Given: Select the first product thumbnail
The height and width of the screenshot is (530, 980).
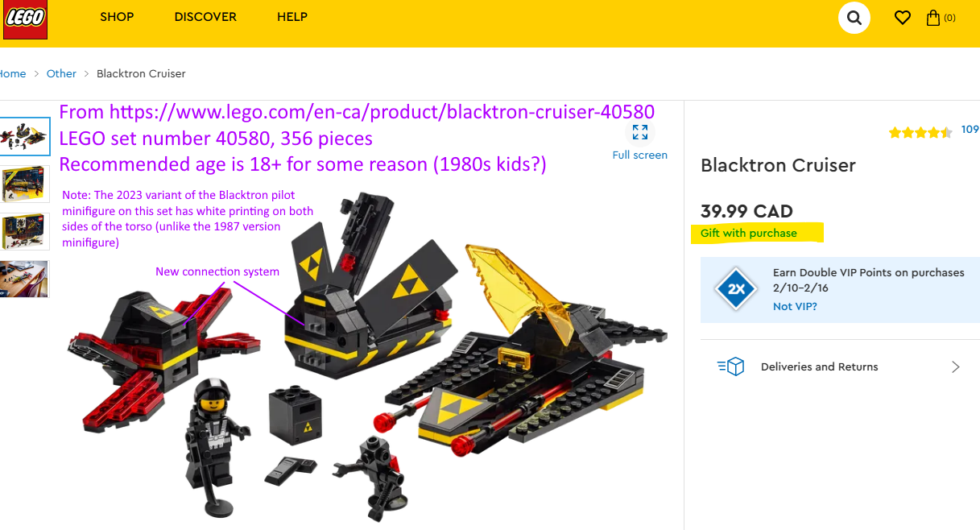Looking at the screenshot, I should [x=24, y=137].
